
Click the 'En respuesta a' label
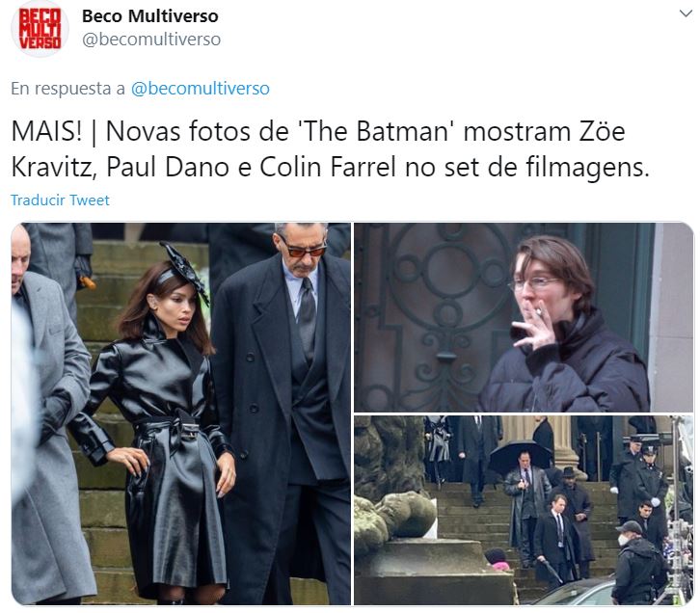(x=67, y=89)
